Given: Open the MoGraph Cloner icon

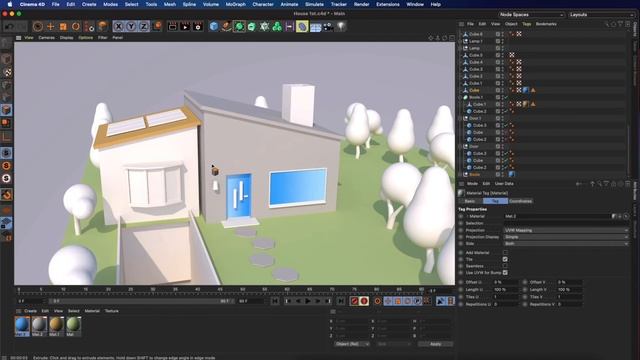Looking at the screenshot, I should [x=264, y=27].
